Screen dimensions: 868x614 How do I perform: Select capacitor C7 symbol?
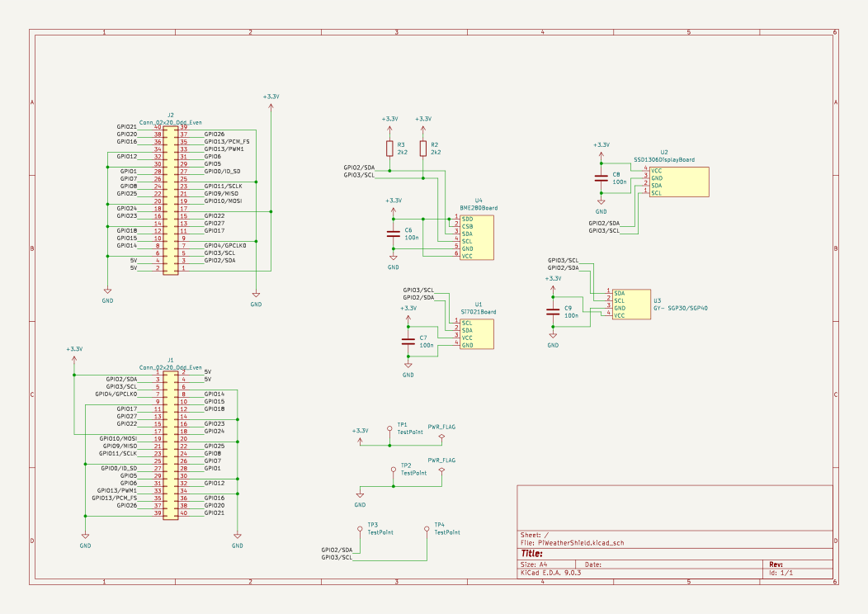coord(408,341)
